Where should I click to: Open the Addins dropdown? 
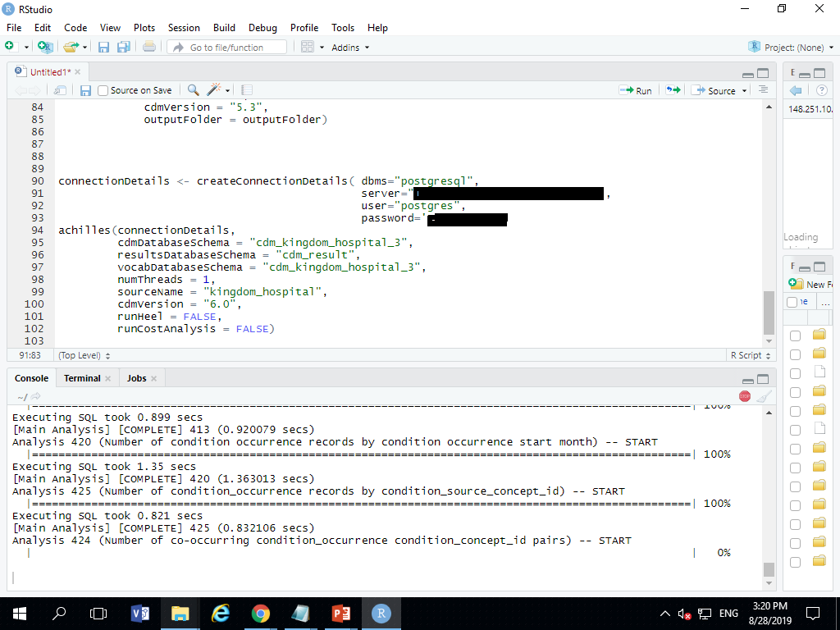[x=350, y=47]
